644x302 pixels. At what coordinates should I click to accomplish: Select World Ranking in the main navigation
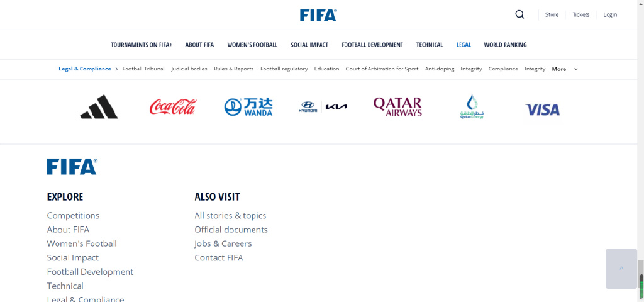505,45
